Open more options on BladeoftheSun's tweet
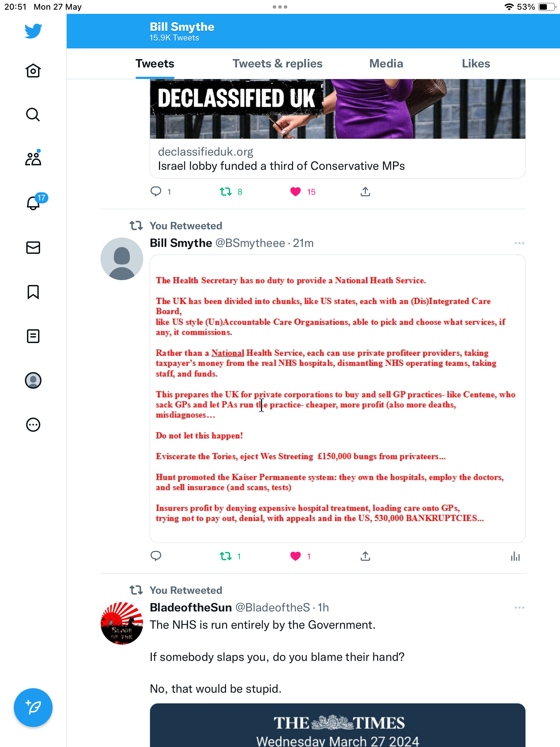 [519, 608]
